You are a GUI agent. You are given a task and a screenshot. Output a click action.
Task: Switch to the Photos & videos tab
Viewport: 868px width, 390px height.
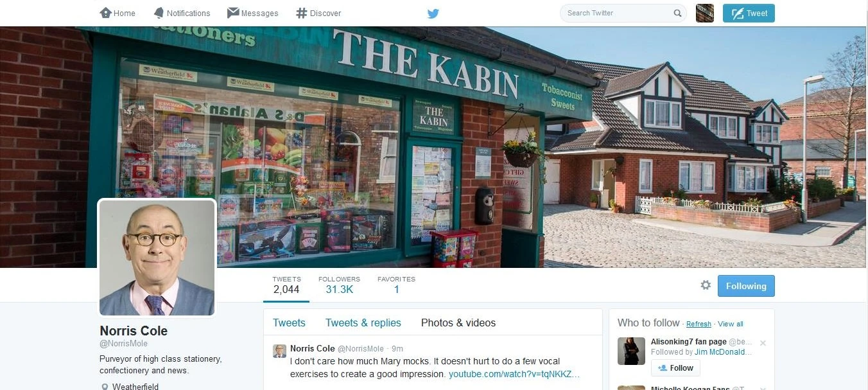click(x=458, y=323)
